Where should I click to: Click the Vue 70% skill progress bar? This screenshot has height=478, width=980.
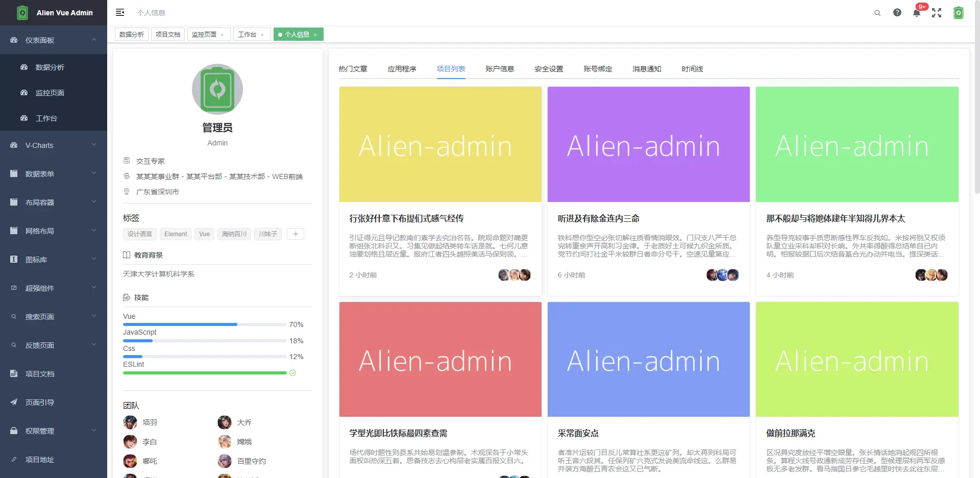click(x=205, y=324)
